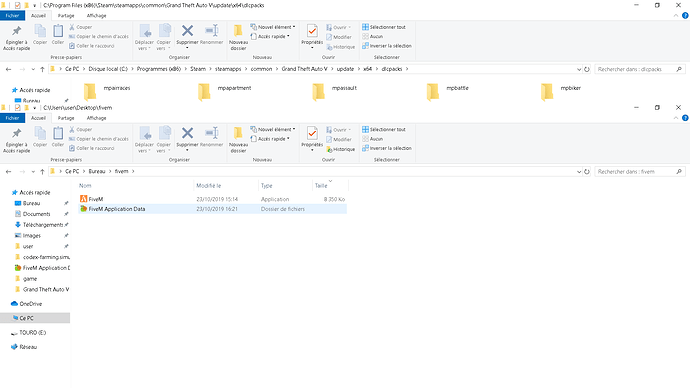Click Sélectionner tout in the fivem window

tap(384, 129)
